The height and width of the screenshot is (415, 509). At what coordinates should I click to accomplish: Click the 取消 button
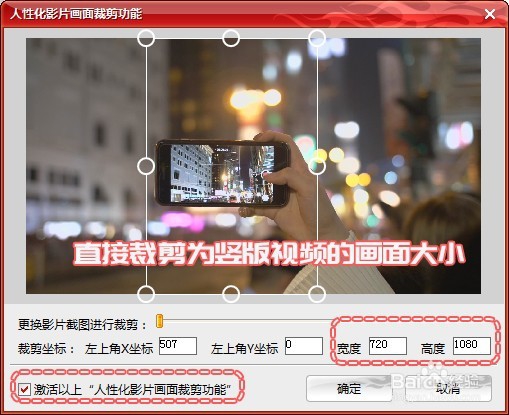pyautogui.click(x=448, y=388)
